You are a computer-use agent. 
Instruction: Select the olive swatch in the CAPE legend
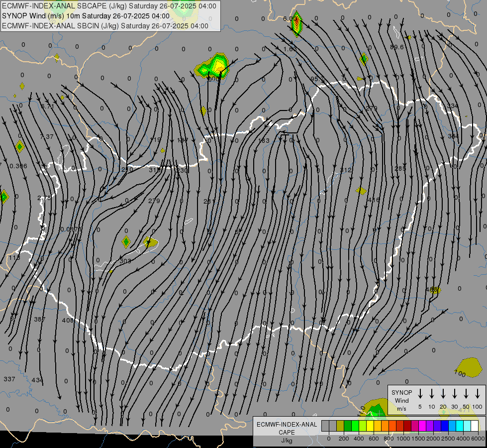point(340,426)
